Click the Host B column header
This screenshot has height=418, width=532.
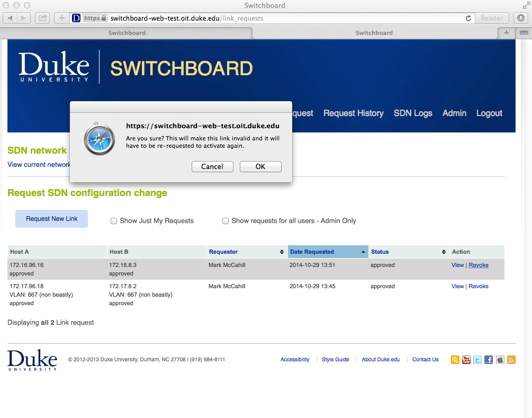coord(156,252)
